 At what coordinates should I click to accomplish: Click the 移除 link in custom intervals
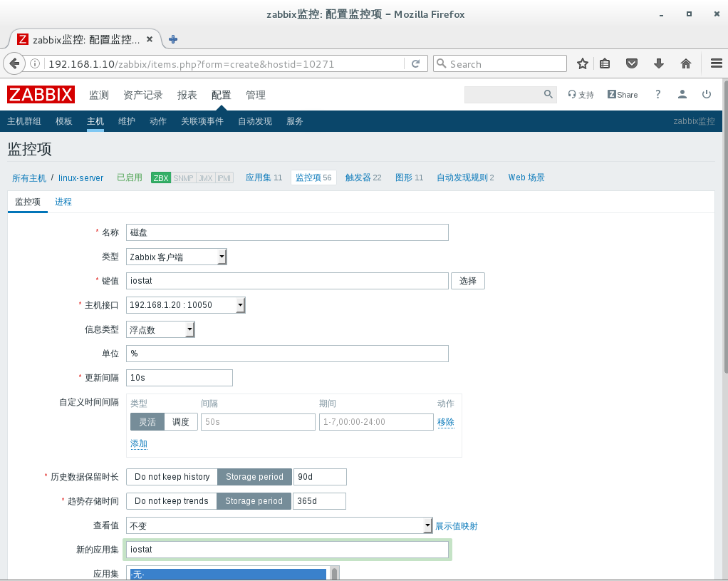pyautogui.click(x=446, y=421)
